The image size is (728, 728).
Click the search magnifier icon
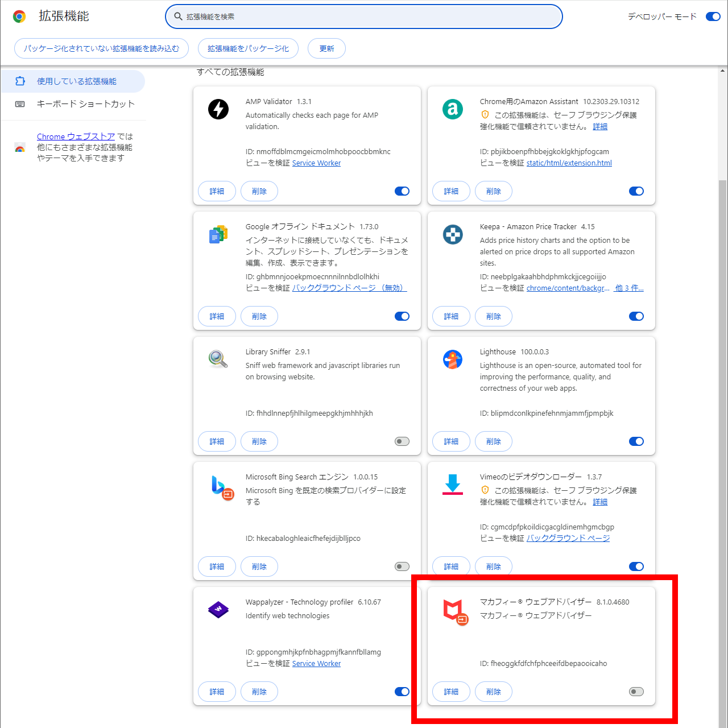click(x=178, y=16)
